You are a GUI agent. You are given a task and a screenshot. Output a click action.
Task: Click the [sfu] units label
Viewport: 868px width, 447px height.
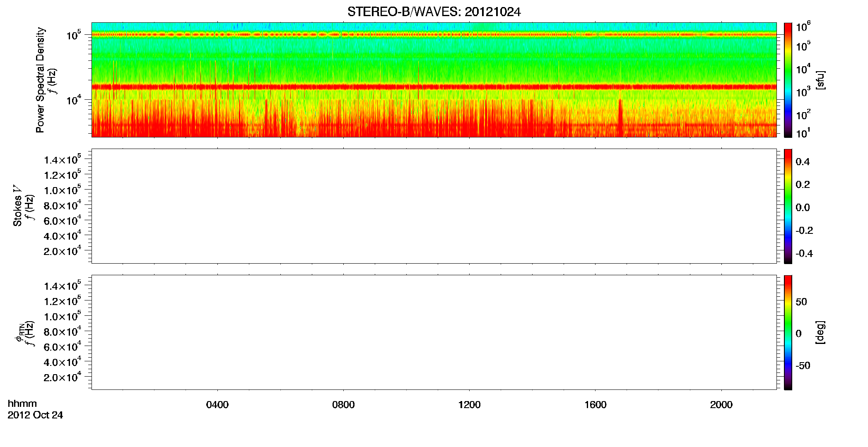pyautogui.click(x=820, y=80)
